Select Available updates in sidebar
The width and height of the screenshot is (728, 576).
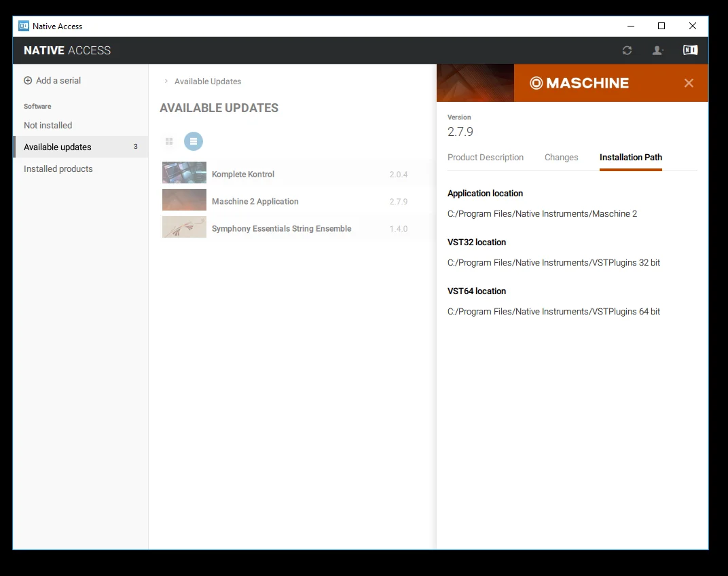[x=81, y=147]
